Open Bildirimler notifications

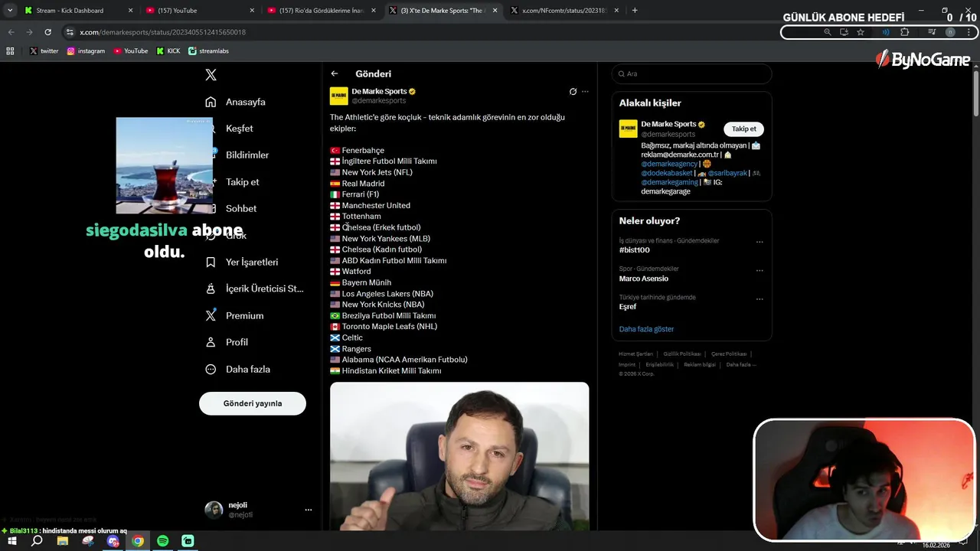pyautogui.click(x=247, y=155)
